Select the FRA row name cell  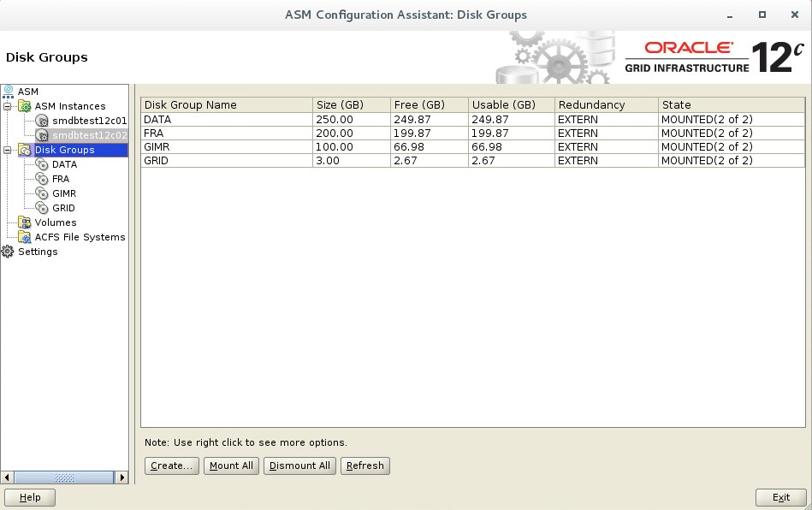[x=227, y=133]
